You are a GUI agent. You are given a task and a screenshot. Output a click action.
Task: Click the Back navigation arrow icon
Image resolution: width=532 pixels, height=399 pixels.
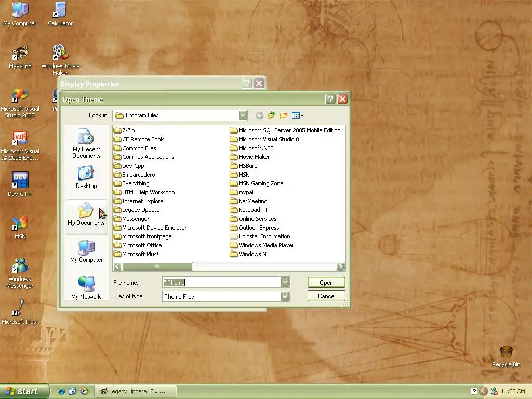(260, 116)
